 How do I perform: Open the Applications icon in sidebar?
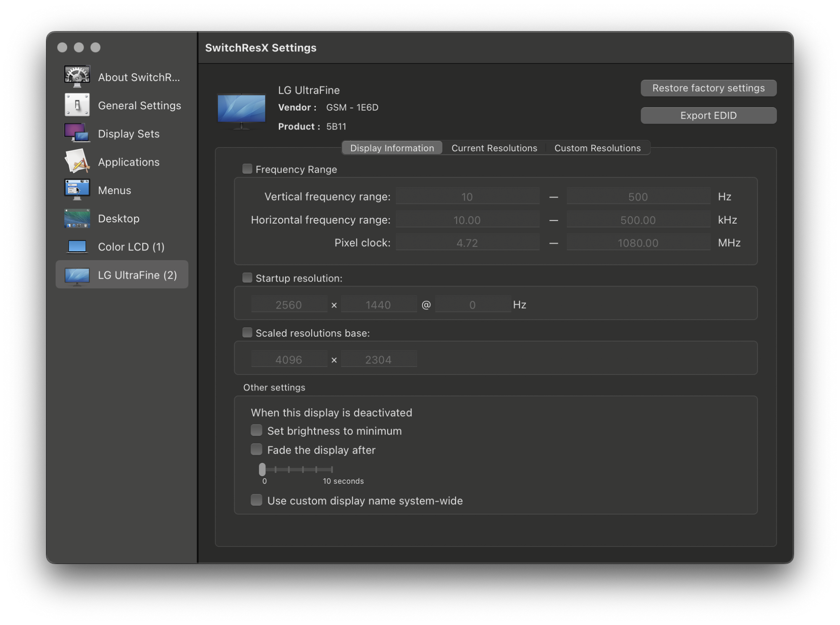pos(77,161)
